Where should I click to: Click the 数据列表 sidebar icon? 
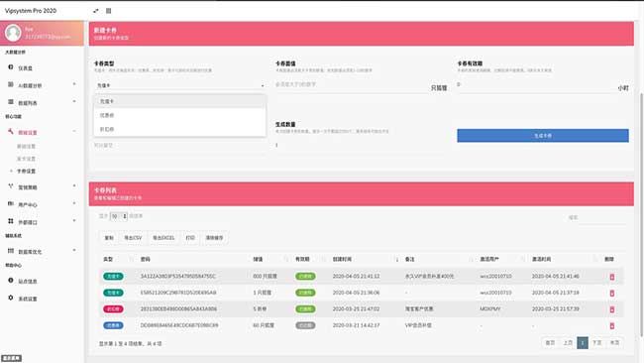point(11,101)
